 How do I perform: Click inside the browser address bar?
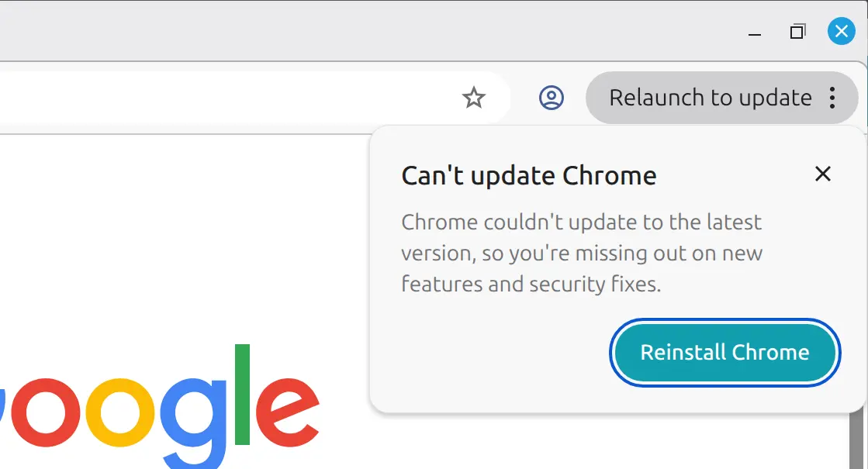coord(233,98)
